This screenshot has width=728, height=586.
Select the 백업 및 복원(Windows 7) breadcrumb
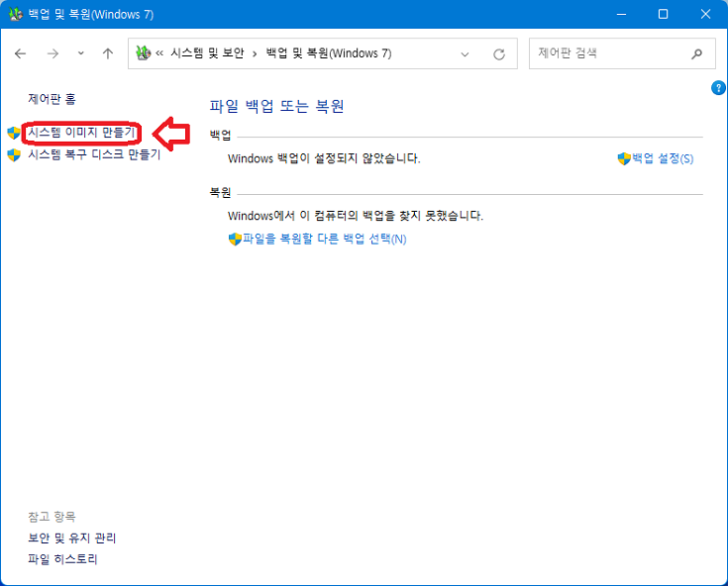329,53
